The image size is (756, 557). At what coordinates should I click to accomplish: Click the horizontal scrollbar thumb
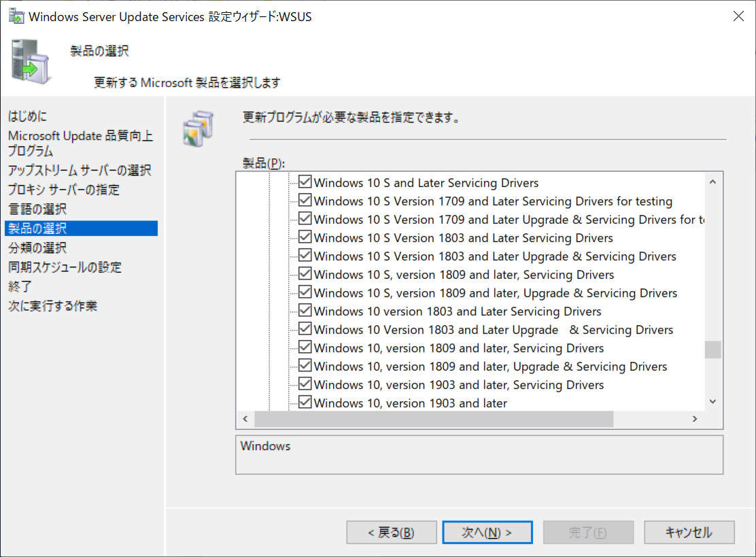434,418
